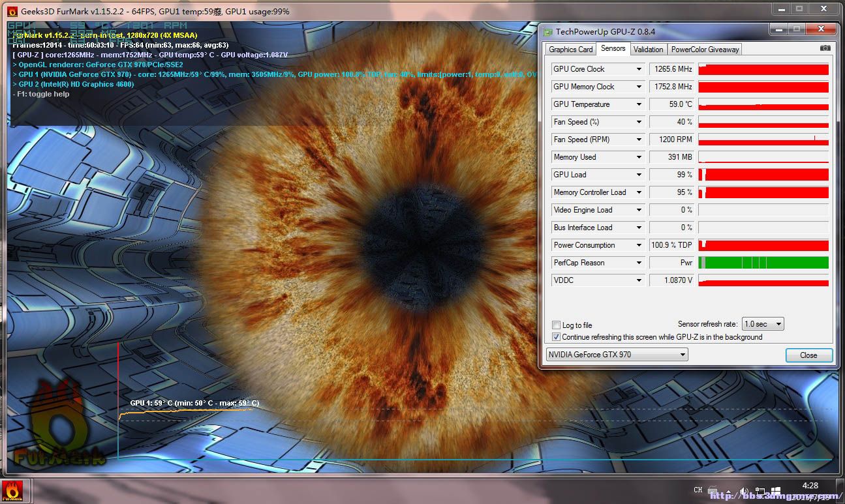This screenshot has height=504, width=845.
Task: Open the network tray icon
Action: tap(760, 490)
